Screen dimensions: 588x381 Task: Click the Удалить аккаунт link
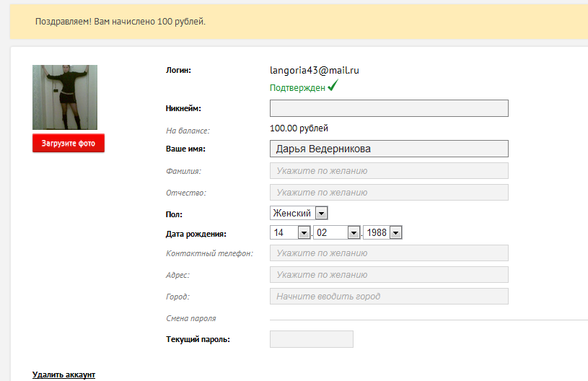pyautogui.click(x=63, y=375)
